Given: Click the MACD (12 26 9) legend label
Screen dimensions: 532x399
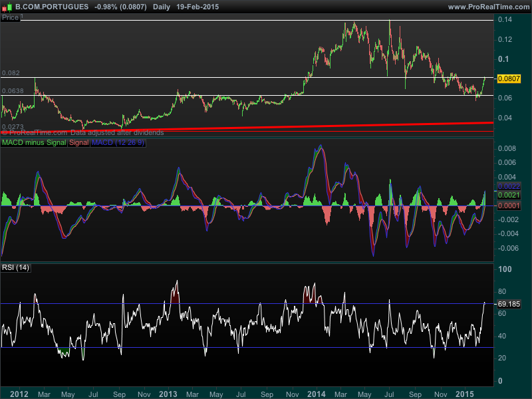Looking at the screenshot, I should click(118, 142).
